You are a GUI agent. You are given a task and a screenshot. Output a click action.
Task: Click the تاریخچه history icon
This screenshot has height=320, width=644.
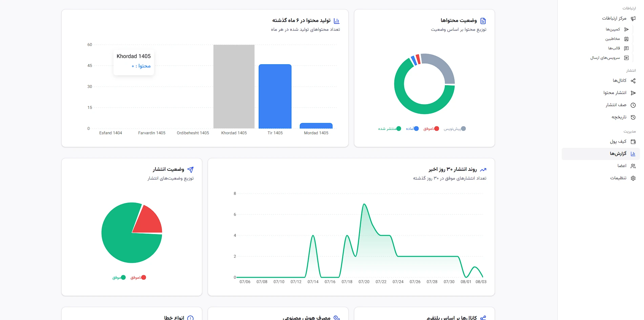[x=633, y=117]
